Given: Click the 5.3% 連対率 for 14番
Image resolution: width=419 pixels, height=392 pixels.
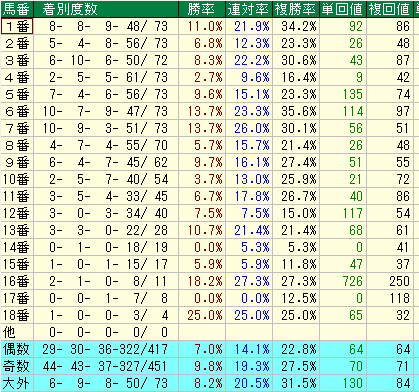Looking at the screenshot, I should [255, 247].
